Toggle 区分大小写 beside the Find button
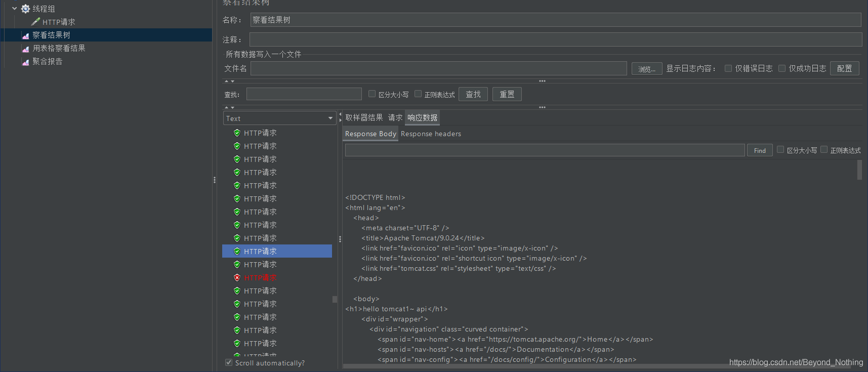 tap(780, 149)
